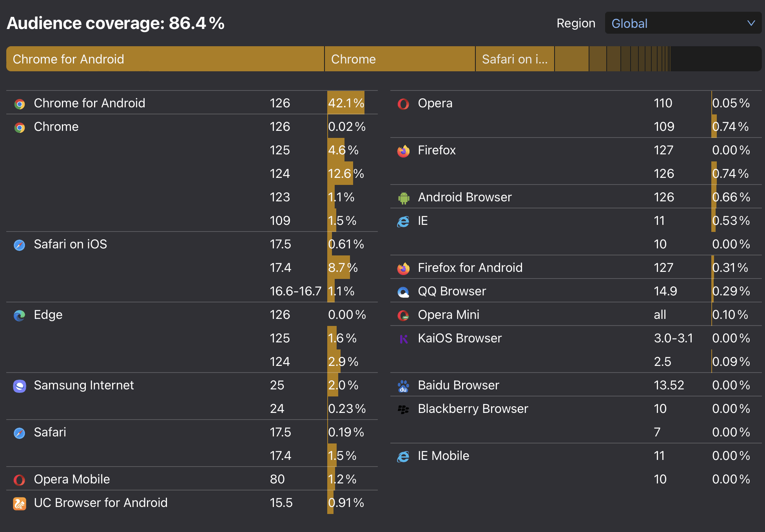Viewport: 765px width, 532px height.
Task: Click the Baidu Browser paw icon
Action: [x=403, y=386]
